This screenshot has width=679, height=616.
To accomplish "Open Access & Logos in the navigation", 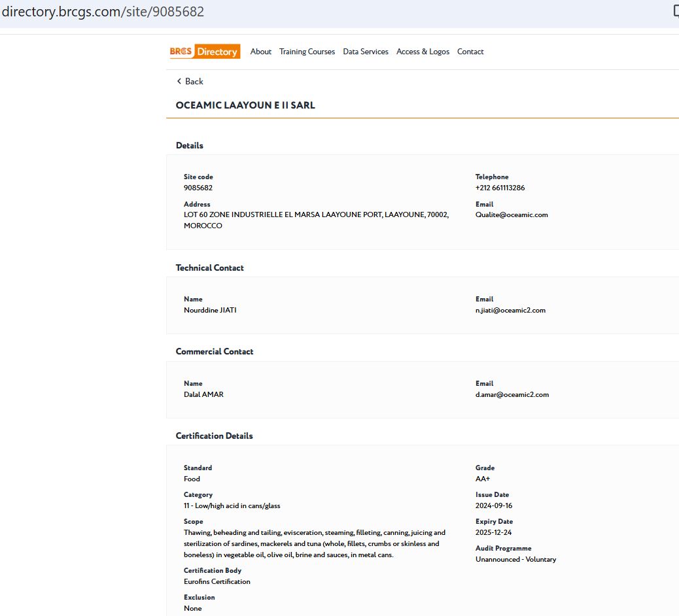I will click(x=423, y=52).
